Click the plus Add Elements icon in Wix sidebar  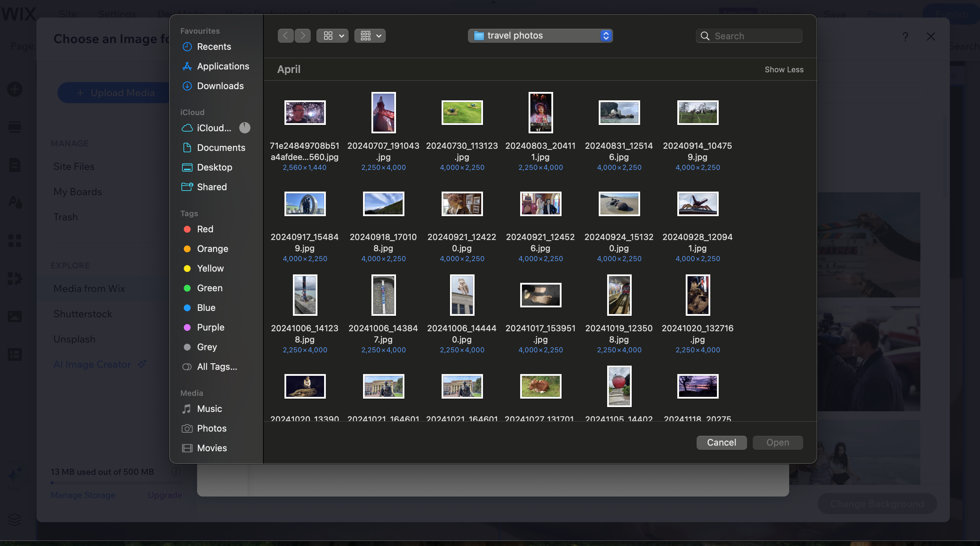click(x=14, y=89)
